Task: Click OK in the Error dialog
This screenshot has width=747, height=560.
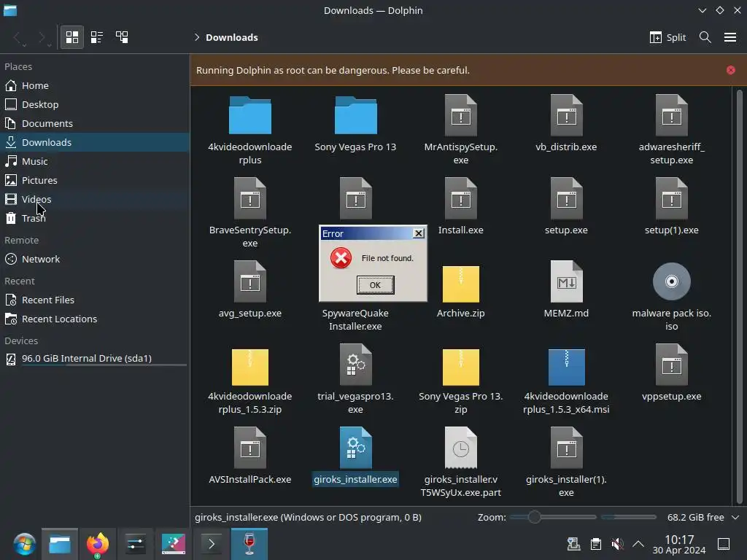Action: (x=375, y=285)
